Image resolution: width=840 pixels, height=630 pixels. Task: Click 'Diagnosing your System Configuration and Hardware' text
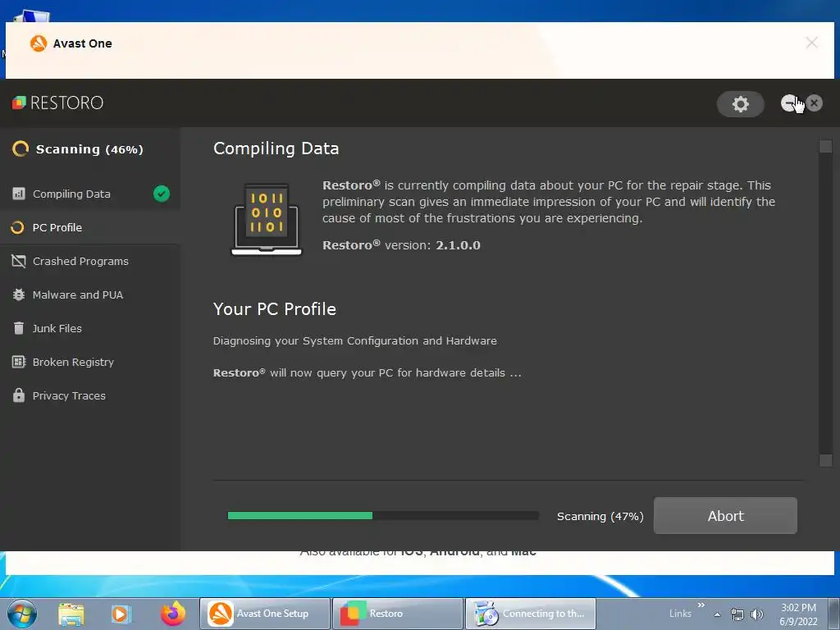pyautogui.click(x=354, y=340)
